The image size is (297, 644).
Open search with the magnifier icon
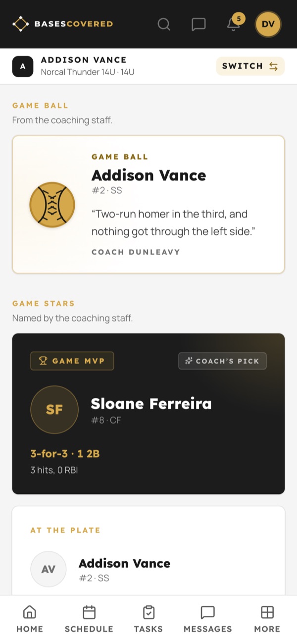pos(164,24)
